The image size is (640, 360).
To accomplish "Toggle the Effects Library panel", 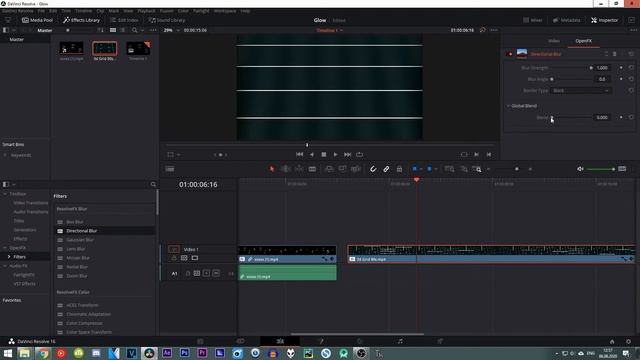I will pyautogui.click(x=81, y=20).
